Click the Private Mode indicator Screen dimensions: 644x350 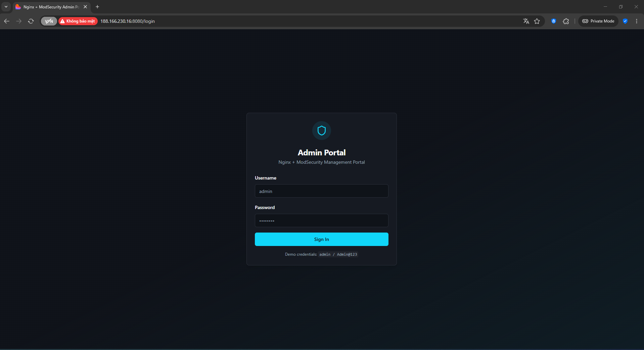598,21
